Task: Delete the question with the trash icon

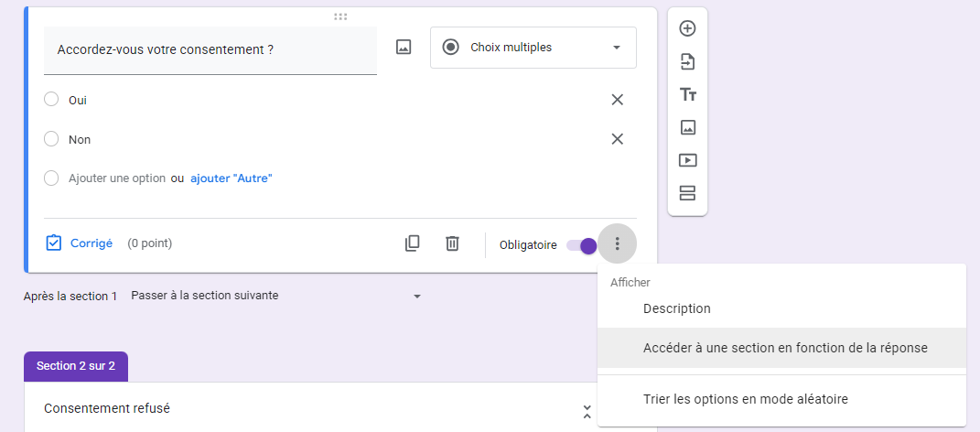Action: click(x=452, y=243)
